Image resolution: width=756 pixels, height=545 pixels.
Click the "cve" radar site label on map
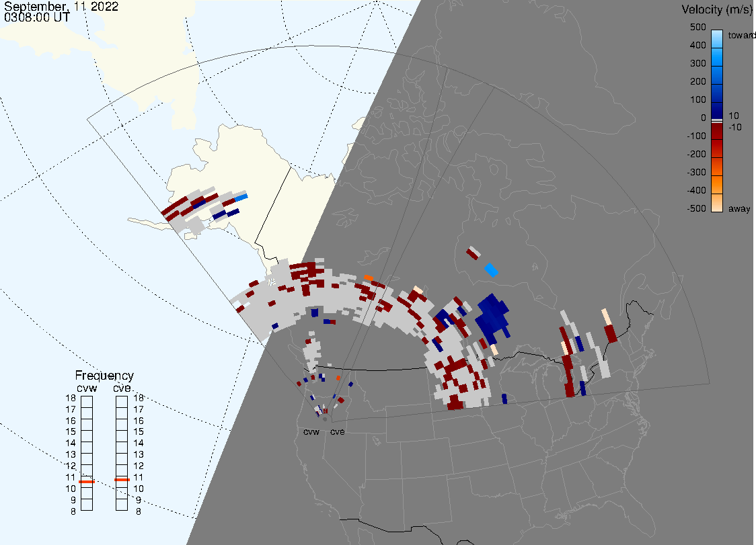click(338, 432)
